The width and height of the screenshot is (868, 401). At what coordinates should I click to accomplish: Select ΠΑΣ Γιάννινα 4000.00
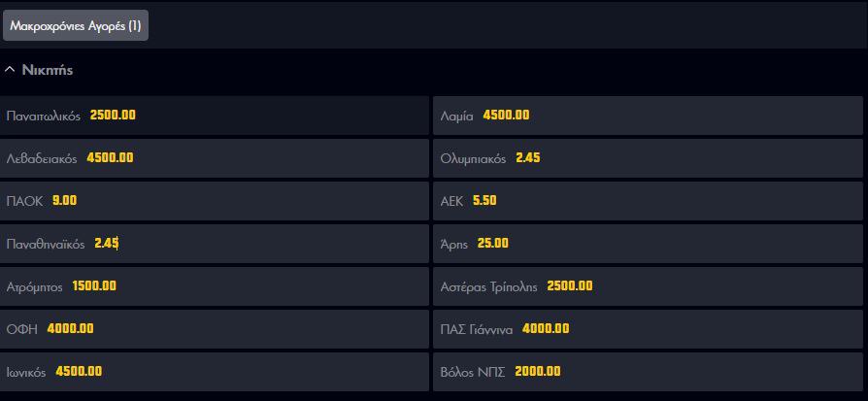(649, 328)
